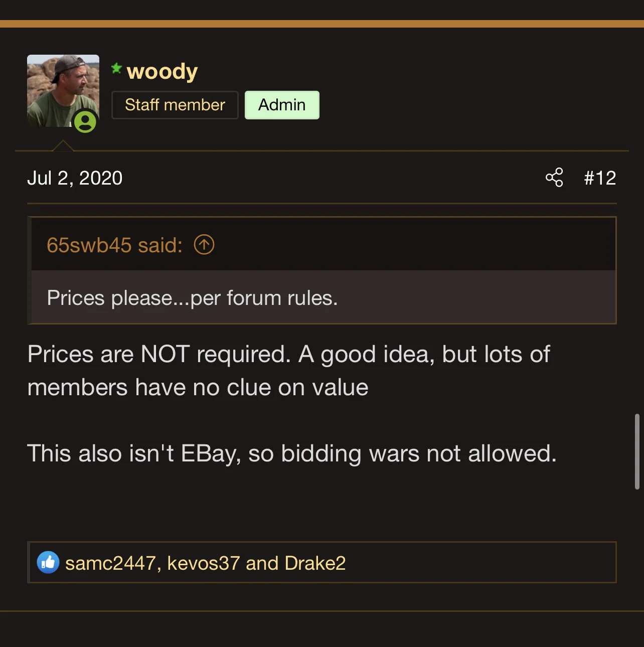Open samc2447's profile from the likes
Viewport: 644px width, 647px height.
(110, 563)
